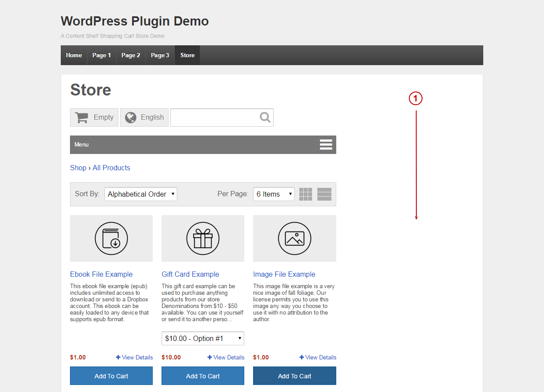Click the Ebook File Example $1.00 price

(x=78, y=357)
